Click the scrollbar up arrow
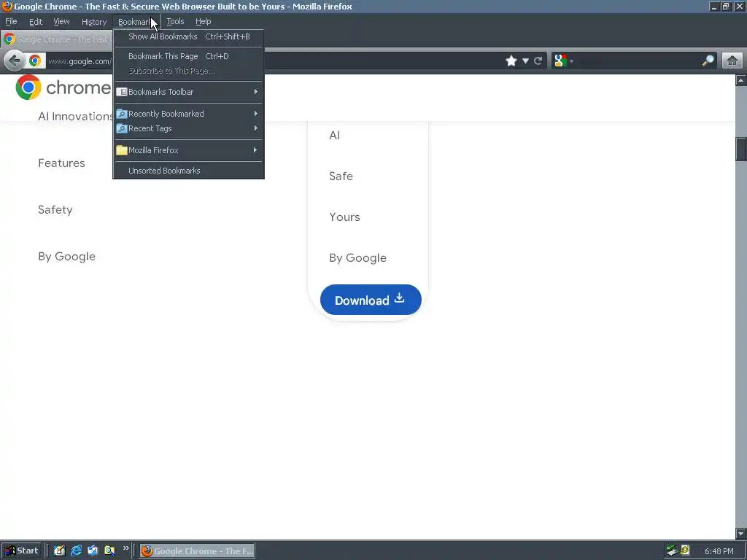The height and width of the screenshot is (560, 747). point(741,80)
